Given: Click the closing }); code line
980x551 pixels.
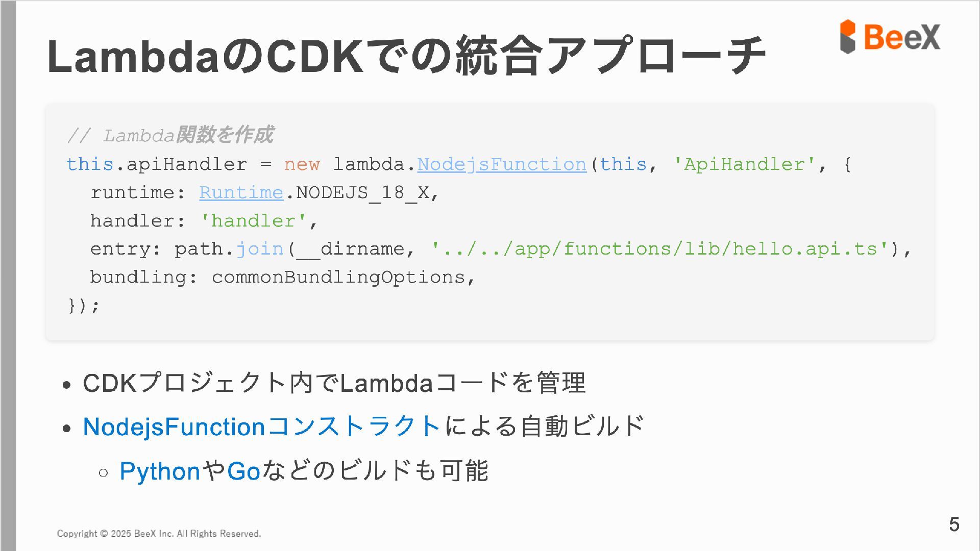Looking at the screenshot, I should tap(84, 306).
